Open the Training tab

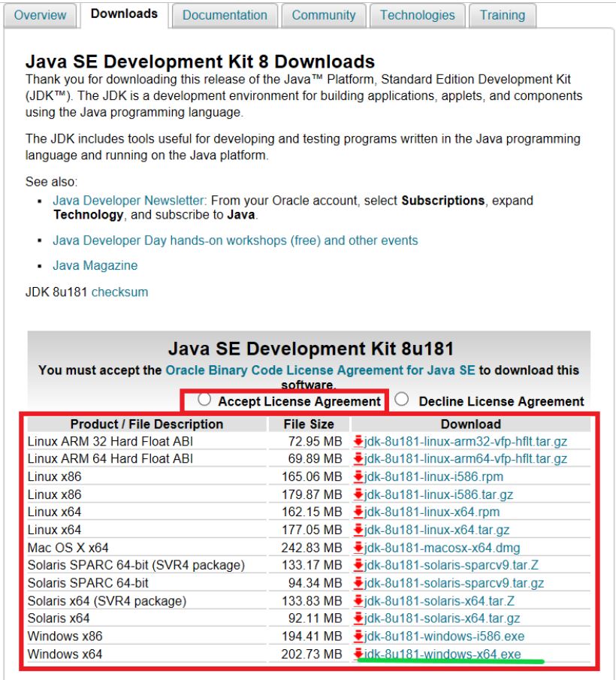pyautogui.click(x=503, y=15)
